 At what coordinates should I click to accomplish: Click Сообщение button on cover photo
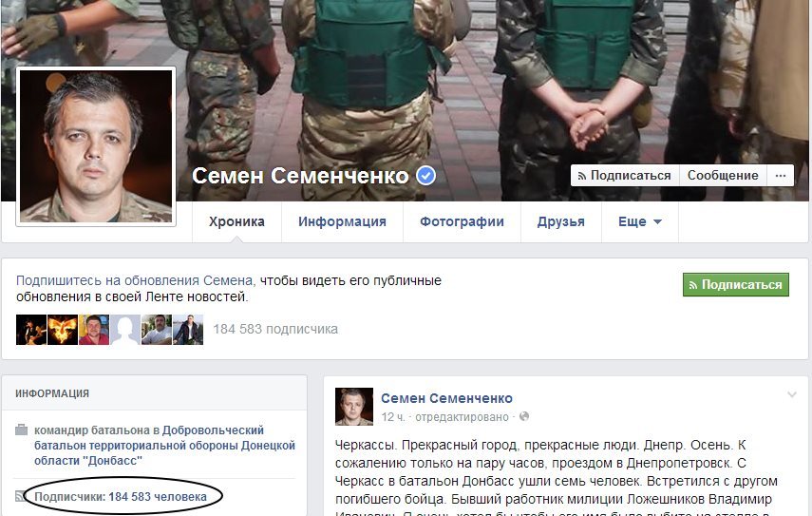pos(723,176)
